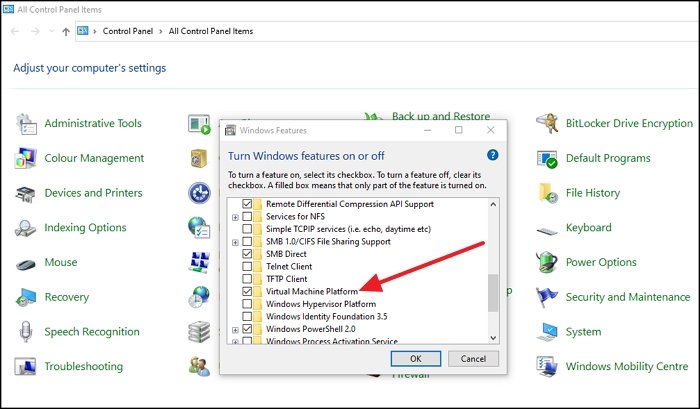This screenshot has height=409, width=700.
Task: Open Windows Mobility Centre icon
Action: click(x=547, y=366)
